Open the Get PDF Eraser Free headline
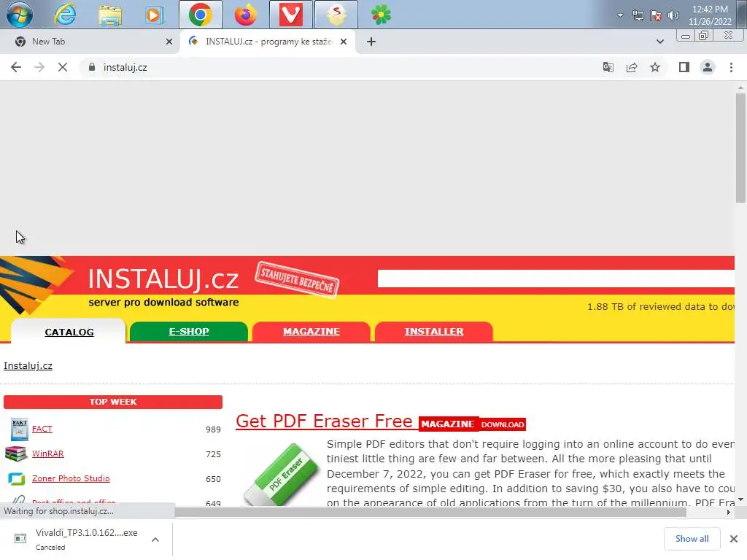Viewport: 747px width, 560px height. pos(324,421)
